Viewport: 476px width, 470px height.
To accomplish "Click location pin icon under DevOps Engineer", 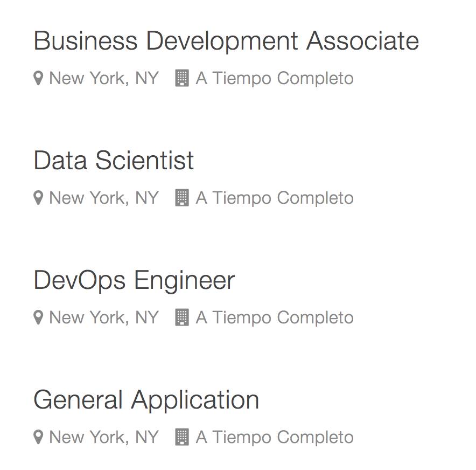I will 38,318.
